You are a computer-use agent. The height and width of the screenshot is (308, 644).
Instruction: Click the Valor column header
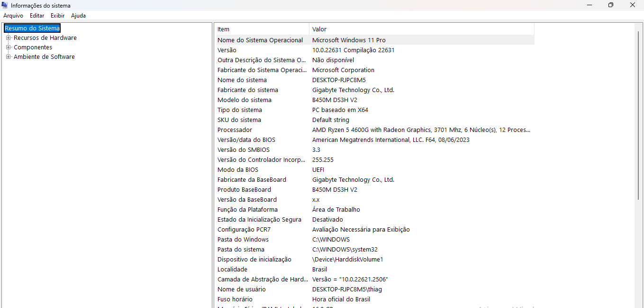422,29
